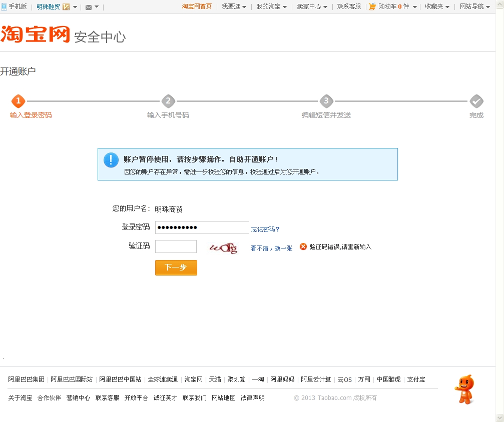Click the seller badge icon beside 明珠鞋贸

click(66, 6)
